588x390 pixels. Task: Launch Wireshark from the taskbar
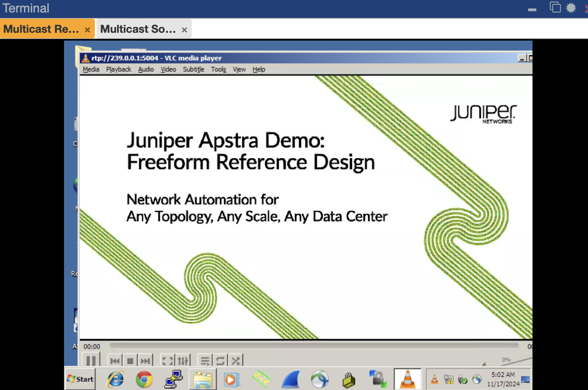pos(290,379)
